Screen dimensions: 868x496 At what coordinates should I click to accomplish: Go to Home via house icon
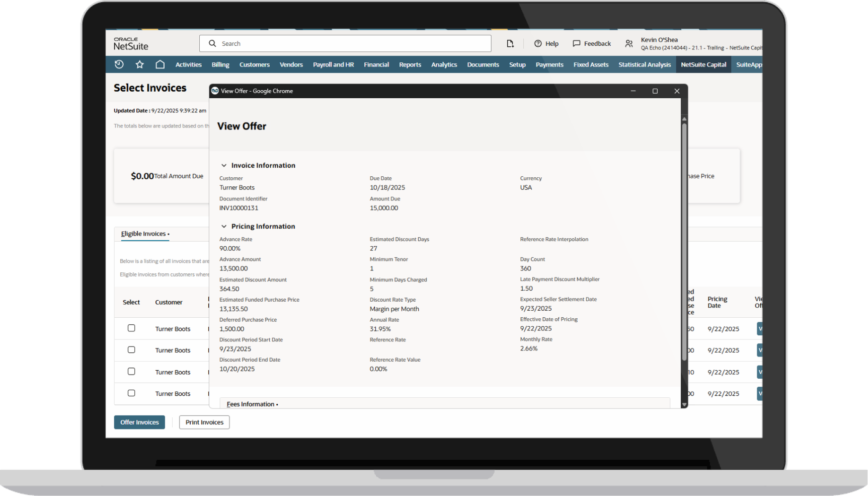[x=160, y=64]
